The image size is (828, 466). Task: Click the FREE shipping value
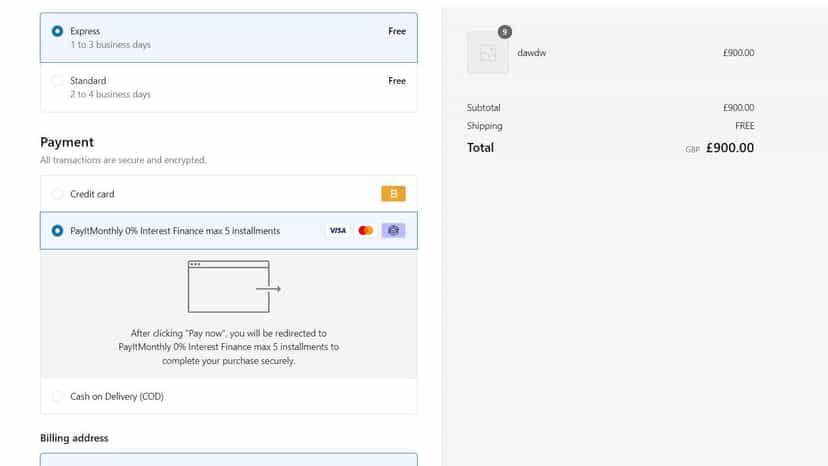[745, 126]
